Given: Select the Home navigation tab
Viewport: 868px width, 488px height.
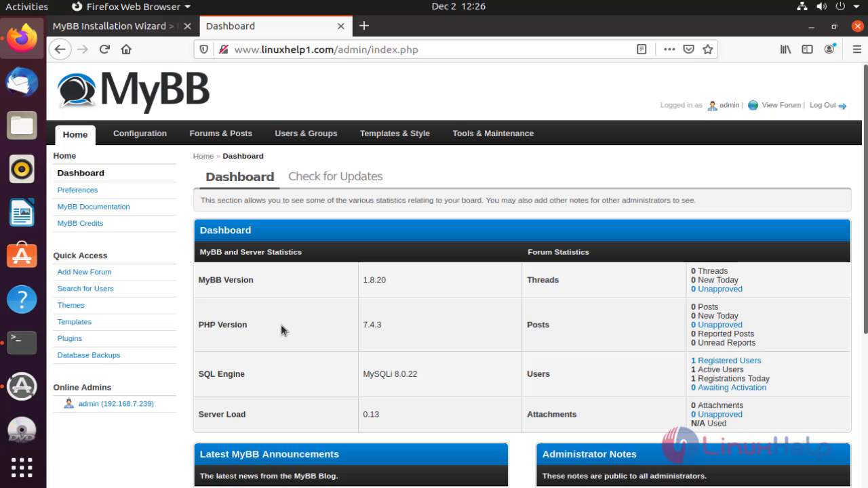Looking at the screenshot, I should point(75,134).
